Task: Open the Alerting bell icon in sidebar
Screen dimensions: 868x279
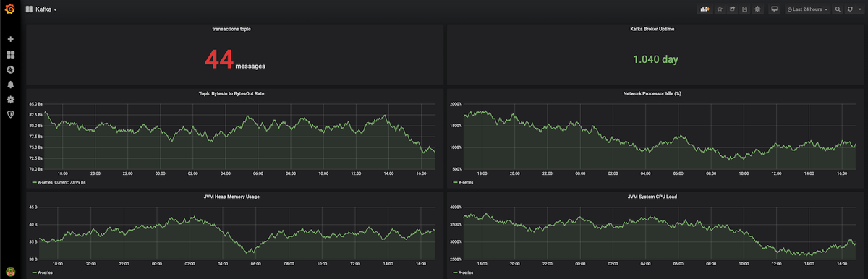Action: point(10,85)
